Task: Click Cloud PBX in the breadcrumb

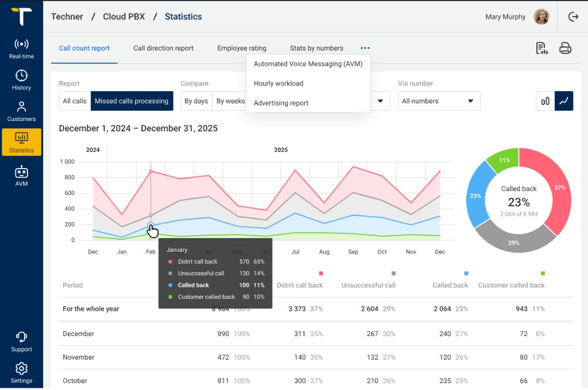Action: [x=124, y=17]
